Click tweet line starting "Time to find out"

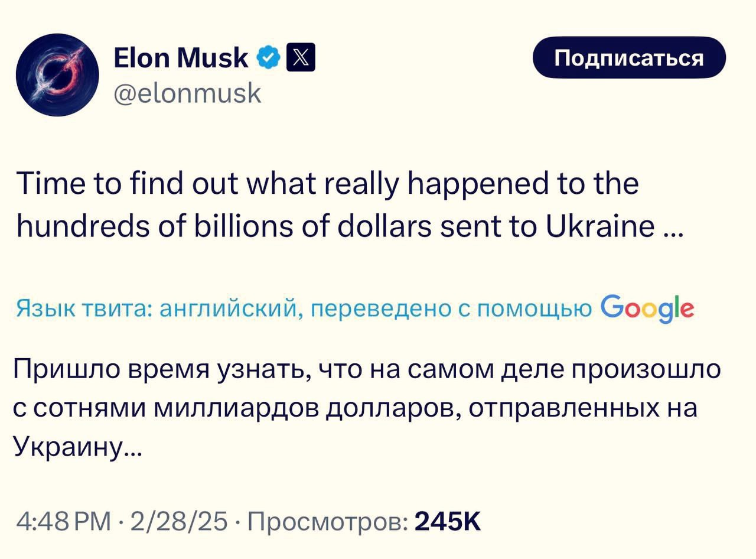327,184
